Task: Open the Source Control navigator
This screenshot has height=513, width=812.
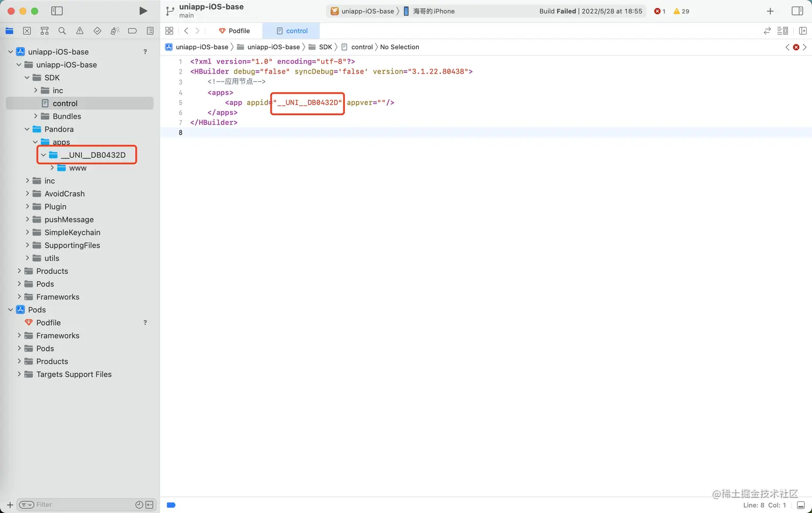Action: [x=27, y=31]
